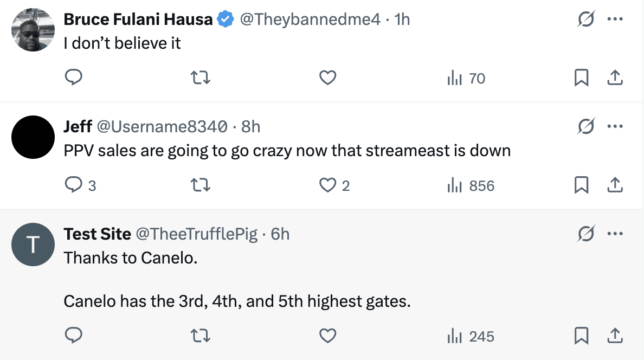
Task: Bookmark Jeff's streameast tweet
Action: (581, 186)
